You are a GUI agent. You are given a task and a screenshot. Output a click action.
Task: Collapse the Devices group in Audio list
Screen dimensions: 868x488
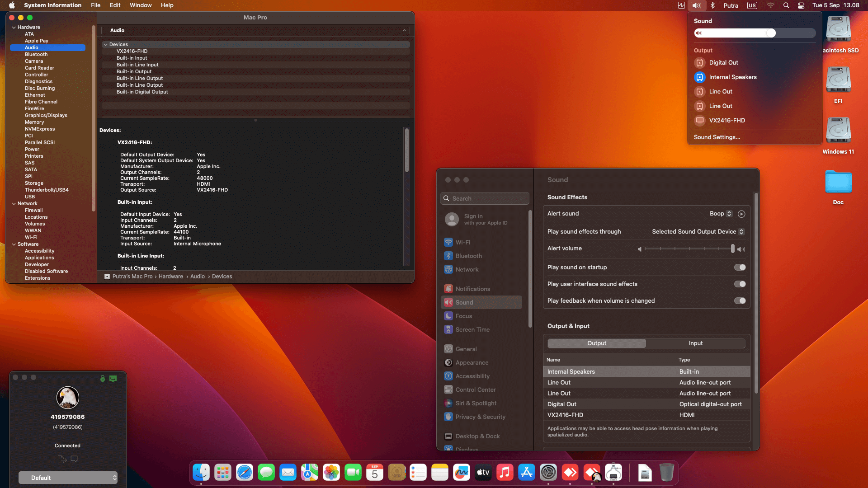pos(105,45)
